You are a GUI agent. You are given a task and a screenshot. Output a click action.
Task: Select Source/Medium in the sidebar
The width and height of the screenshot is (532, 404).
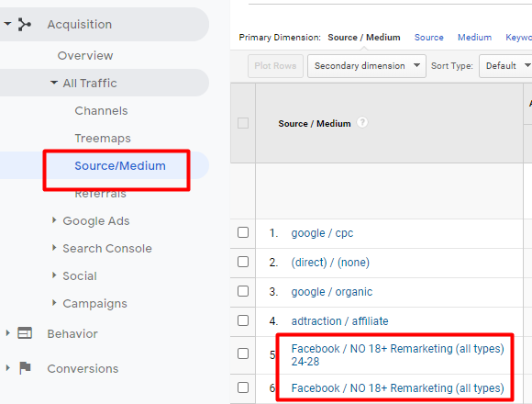120,165
